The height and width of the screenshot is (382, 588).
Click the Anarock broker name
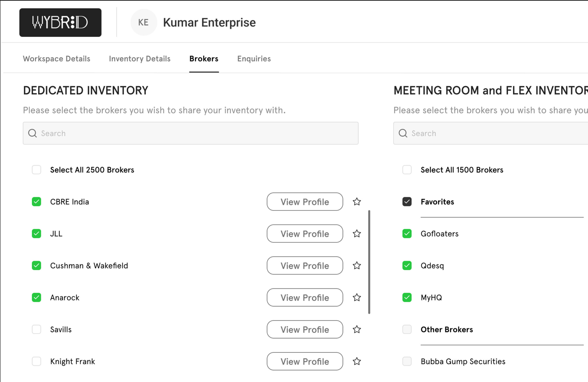(65, 297)
